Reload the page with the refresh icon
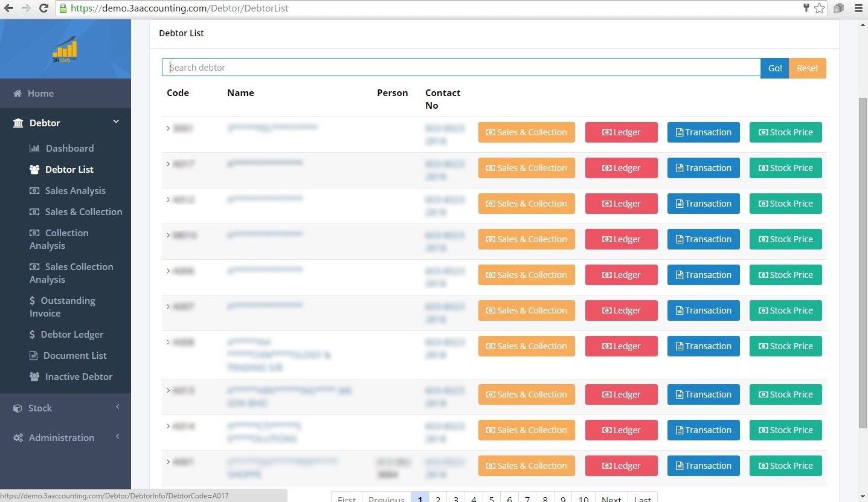Image resolution: width=868 pixels, height=502 pixels. [x=43, y=8]
